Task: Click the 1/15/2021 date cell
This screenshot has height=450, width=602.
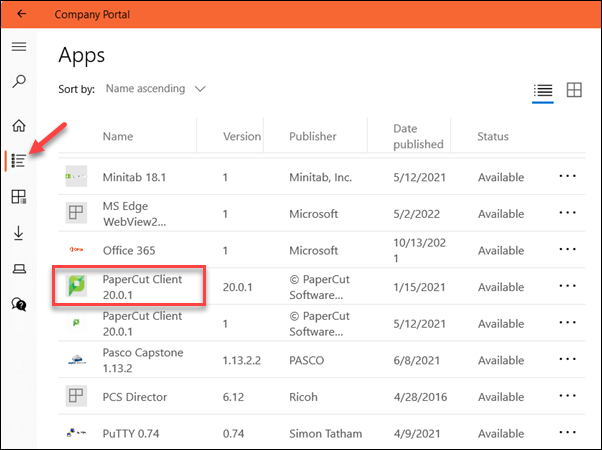Action: [x=419, y=287]
